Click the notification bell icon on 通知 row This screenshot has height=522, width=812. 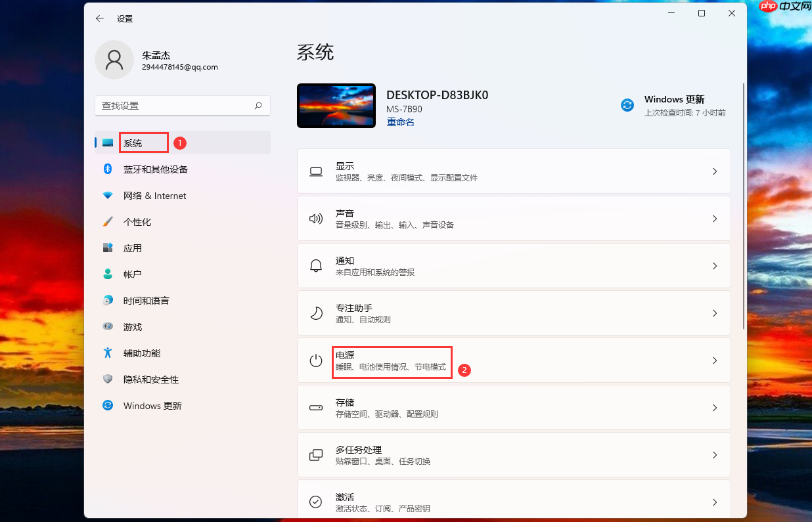316,265
